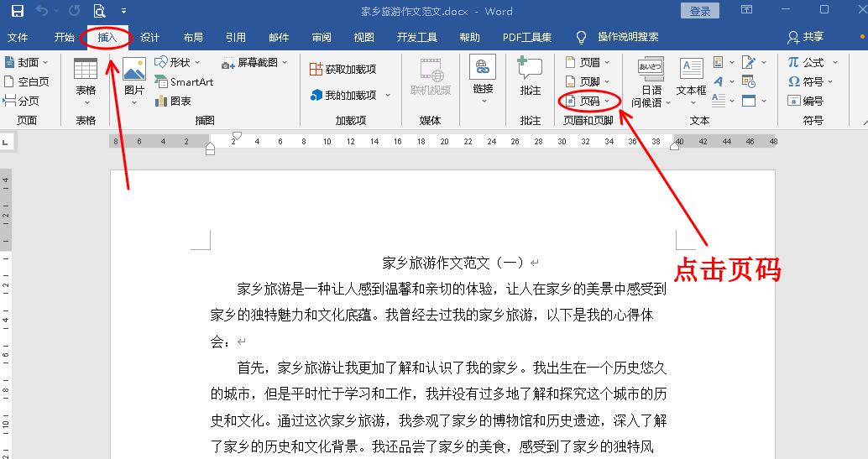
Task: Click the 图片 picture insert icon
Action: (134, 76)
